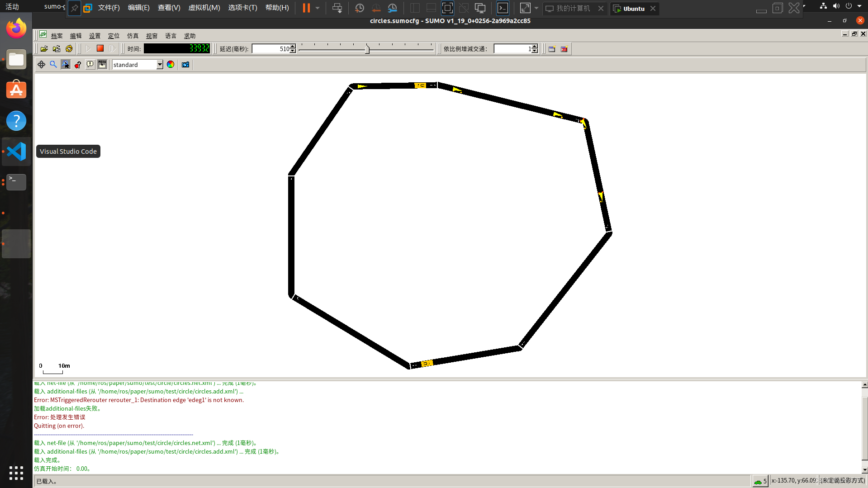Screen dimensions: 868x488
Task: Open view settings color wheel icon
Action: click(171, 65)
